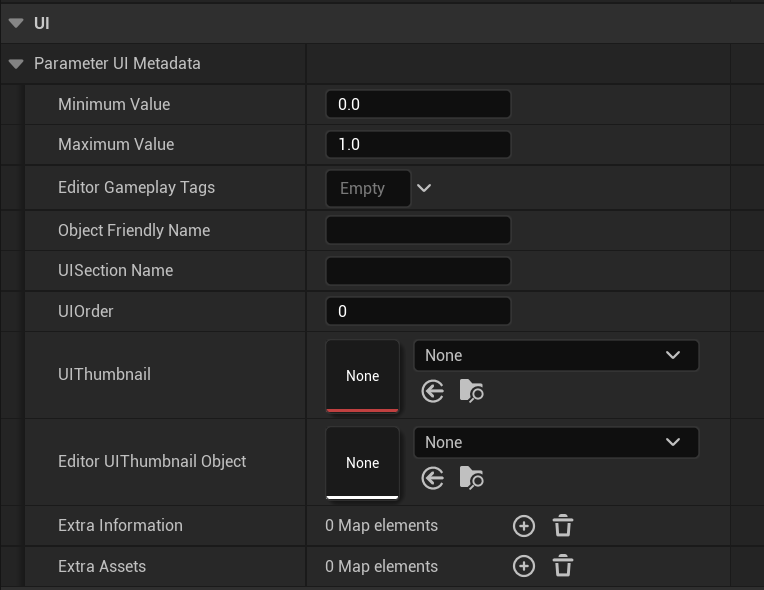Image resolution: width=764 pixels, height=590 pixels.
Task: Browse to Editor UIThumbnail Object asset
Action: [x=471, y=477]
